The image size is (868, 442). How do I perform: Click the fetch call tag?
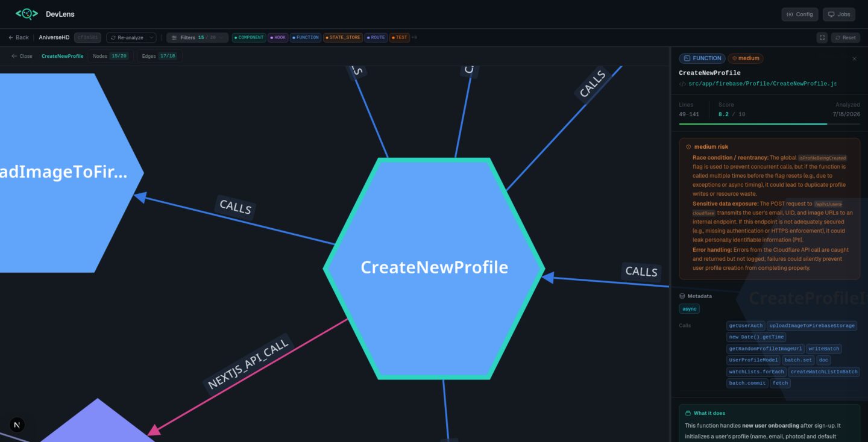click(780, 383)
